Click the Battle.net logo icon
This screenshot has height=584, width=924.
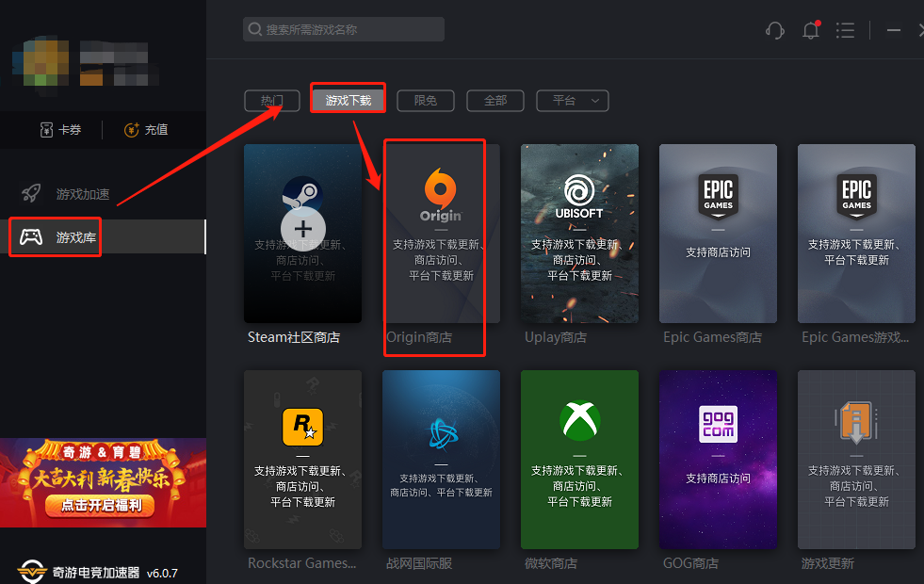point(442,433)
